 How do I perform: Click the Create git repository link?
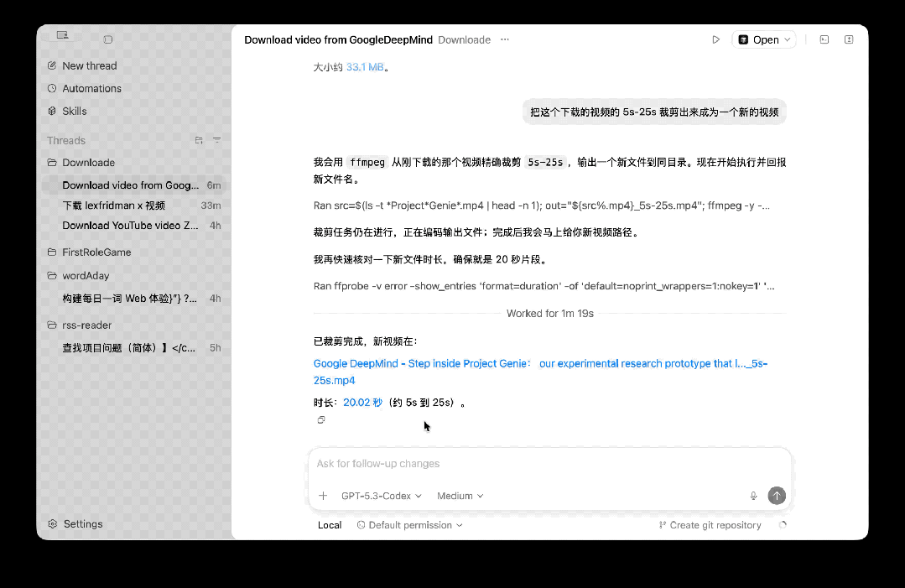point(710,525)
